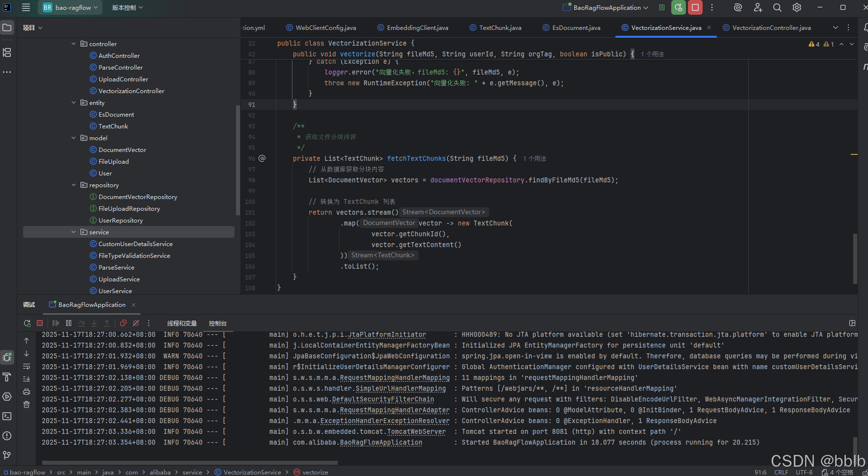Click the print icon beside the console
The width and height of the screenshot is (868, 476).
[x=26, y=392]
